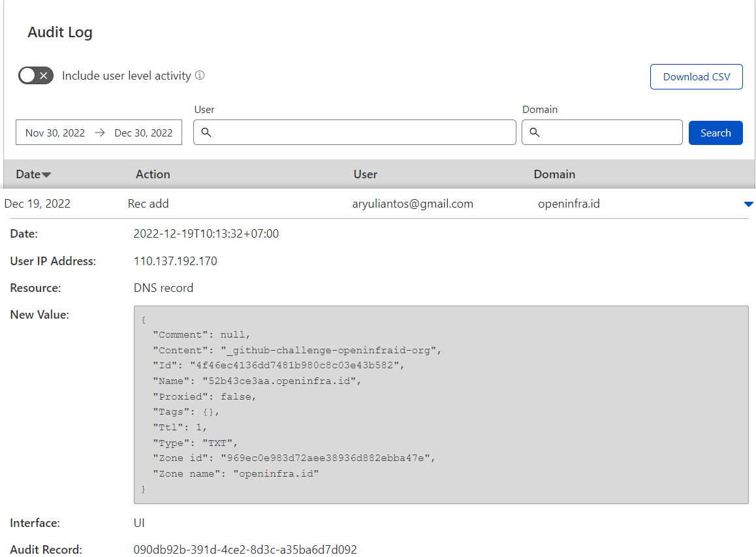
Task: Open the Dec 30, 2022 end date
Action: pyautogui.click(x=144, y=133)
